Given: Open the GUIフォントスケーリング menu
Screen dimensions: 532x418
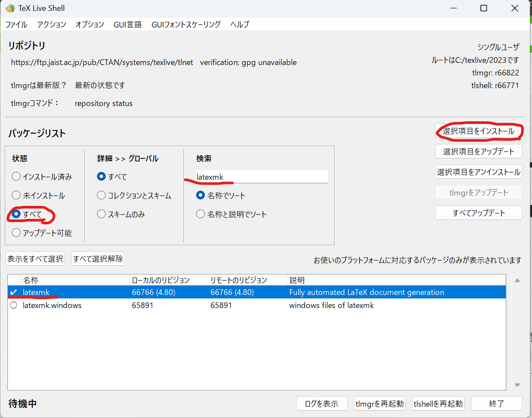Looking at the screenshot, I should (185, 25).
